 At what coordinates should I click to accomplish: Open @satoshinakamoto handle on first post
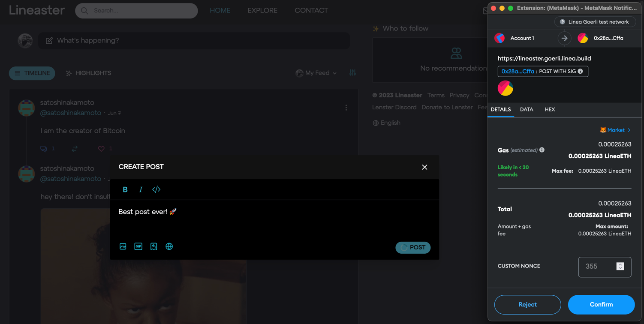tap(71, 113)
